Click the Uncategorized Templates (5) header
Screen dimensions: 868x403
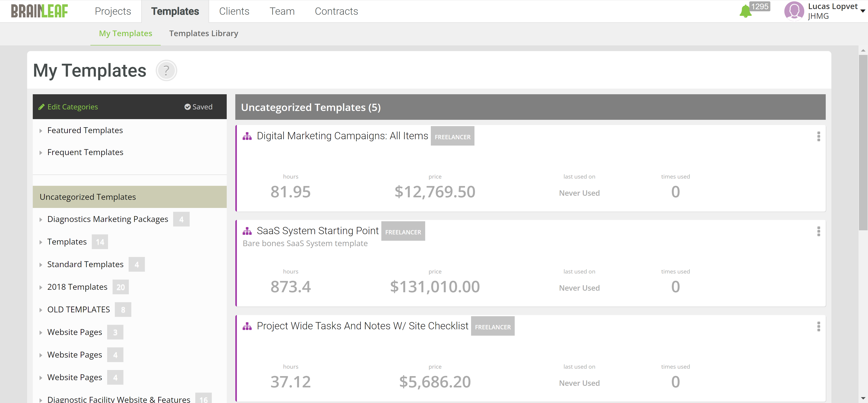point(530,107)
